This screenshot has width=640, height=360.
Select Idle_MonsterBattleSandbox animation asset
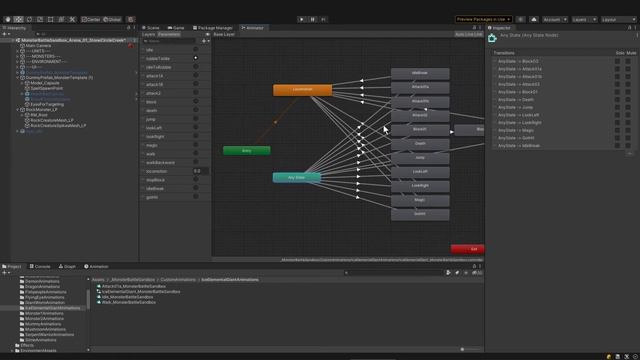127,297
